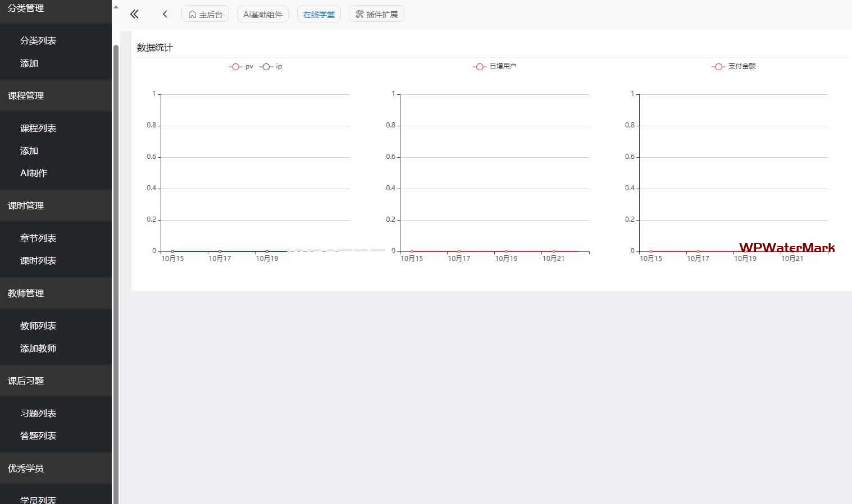
Task: Open 插件扩展 plugin tab
Action: click(376, 14)
